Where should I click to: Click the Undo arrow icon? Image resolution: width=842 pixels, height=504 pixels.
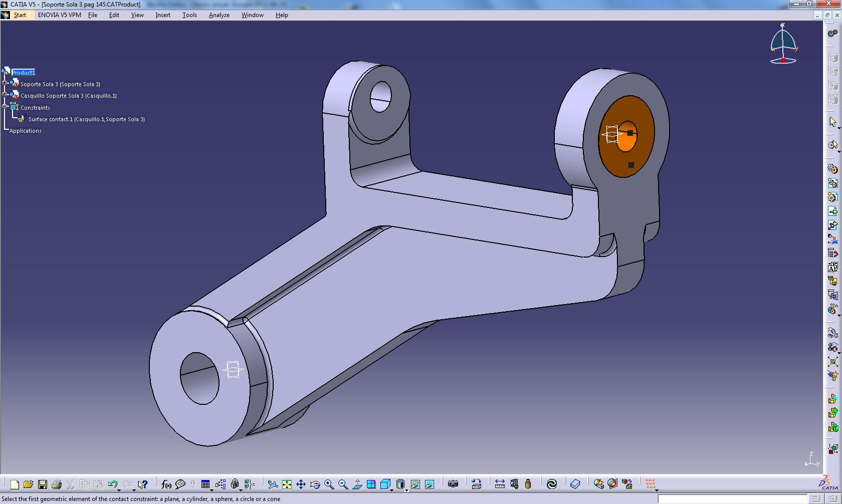[112, 484]
